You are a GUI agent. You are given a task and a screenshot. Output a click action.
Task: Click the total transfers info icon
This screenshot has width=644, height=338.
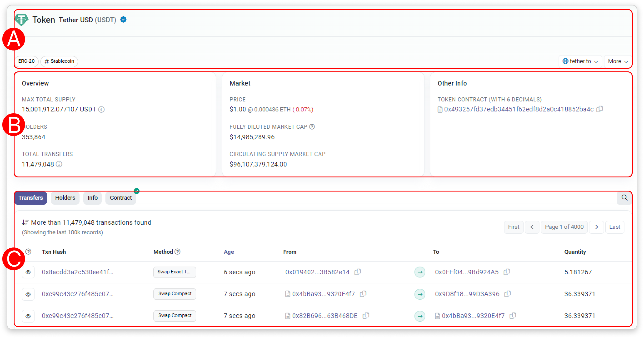pos(59,164)
